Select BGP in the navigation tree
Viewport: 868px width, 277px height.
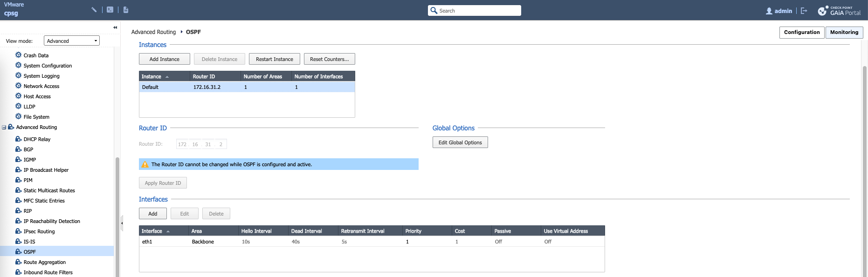(x=28, y=149)
